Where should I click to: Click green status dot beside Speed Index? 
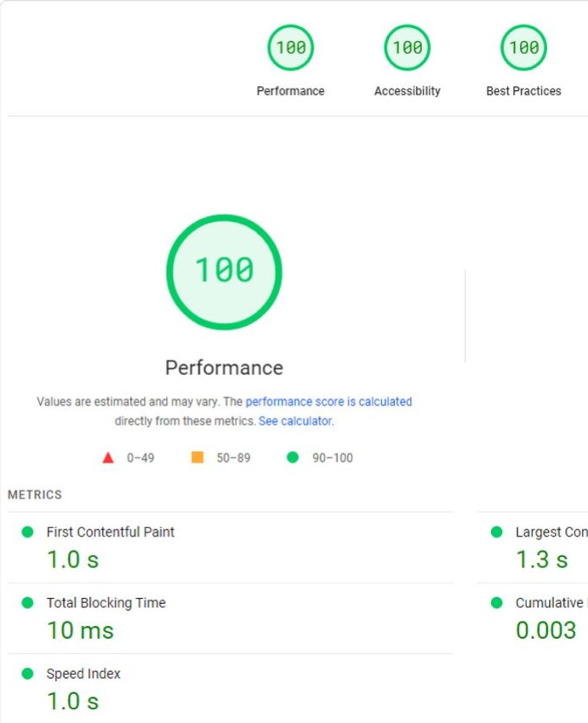coord(27,674)
